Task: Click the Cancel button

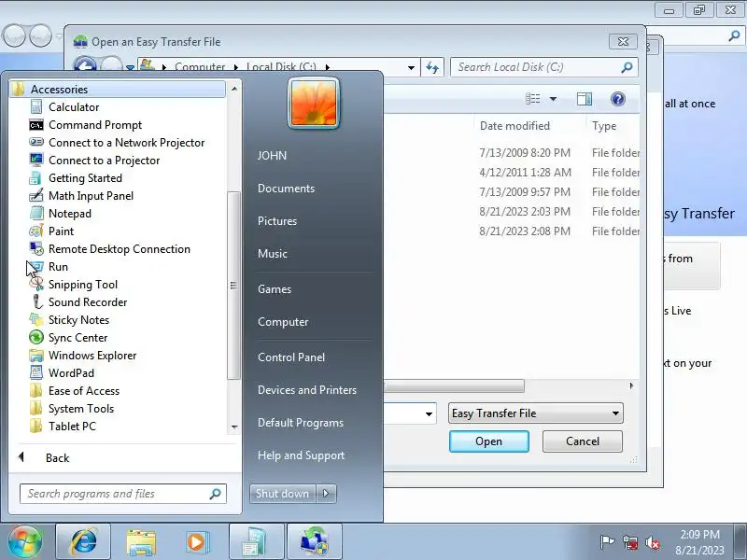Action: pos(582,441)
